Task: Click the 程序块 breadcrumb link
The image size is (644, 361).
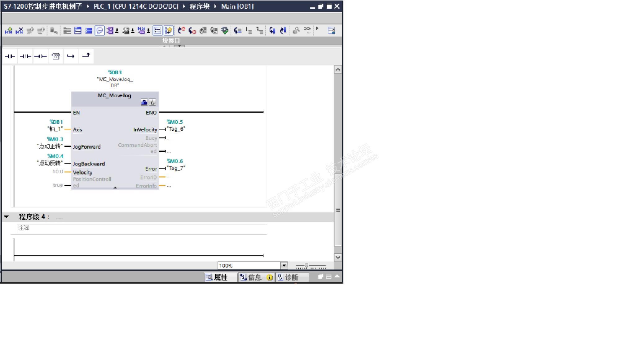Action: pos(199,6)
